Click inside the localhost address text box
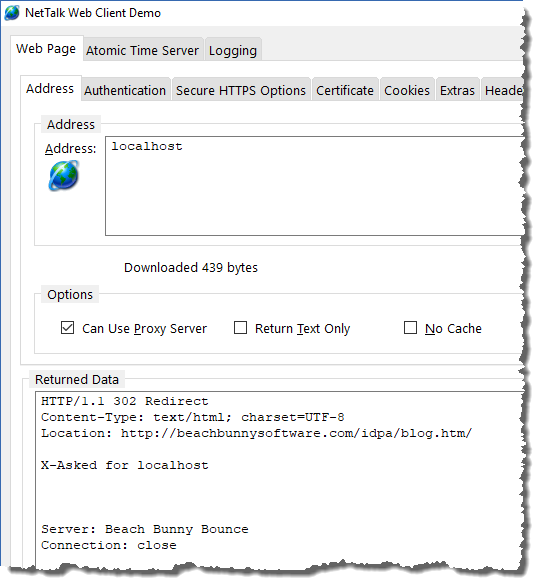This screenshot has height=585, width=541. point(315,186)
